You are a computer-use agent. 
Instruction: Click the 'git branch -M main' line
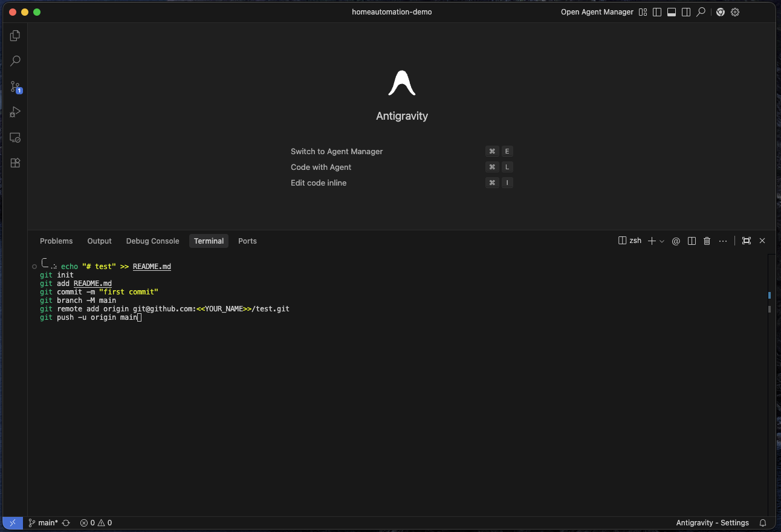tap(78, 300)
